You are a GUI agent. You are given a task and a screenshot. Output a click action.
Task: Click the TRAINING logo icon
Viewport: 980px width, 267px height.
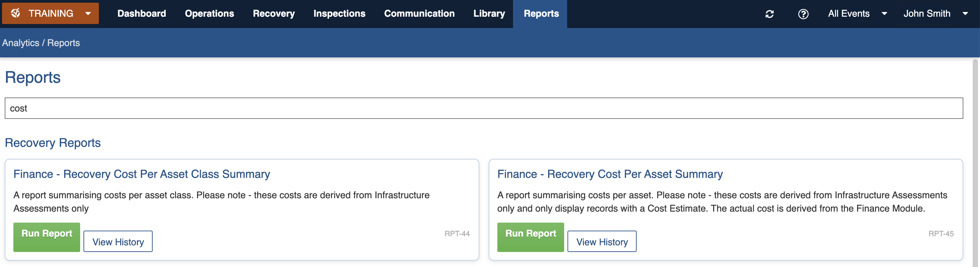(16, 13)
